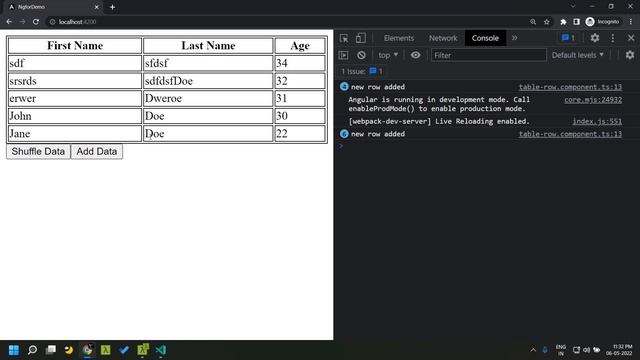The width and height of the screenshot is (640, 360).
Task: Open the 1 Issue link in console
Action: pyautogui.click(x=362, y=71)
